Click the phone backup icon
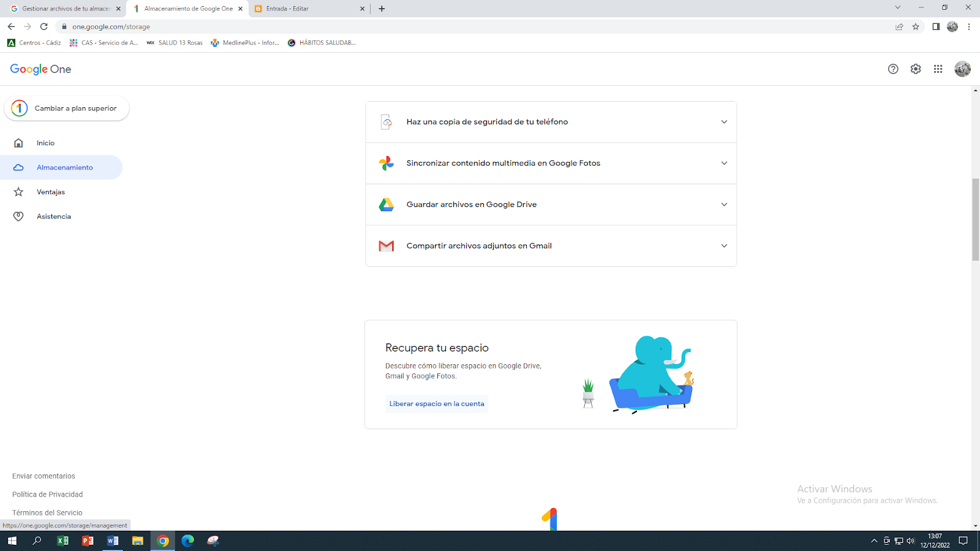Viewport: 980px width, 551px height. [x=386, y=122]
